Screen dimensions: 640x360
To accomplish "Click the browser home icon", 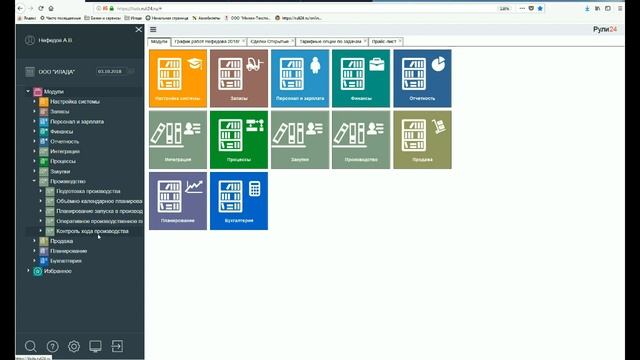I will (x=51, y=8).
